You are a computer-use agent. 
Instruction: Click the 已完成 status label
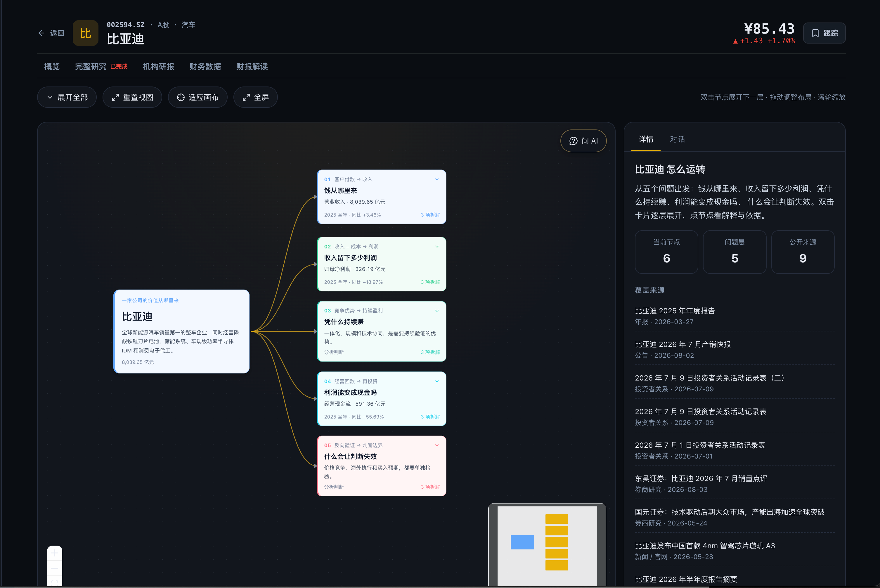[x=119, y=66]
